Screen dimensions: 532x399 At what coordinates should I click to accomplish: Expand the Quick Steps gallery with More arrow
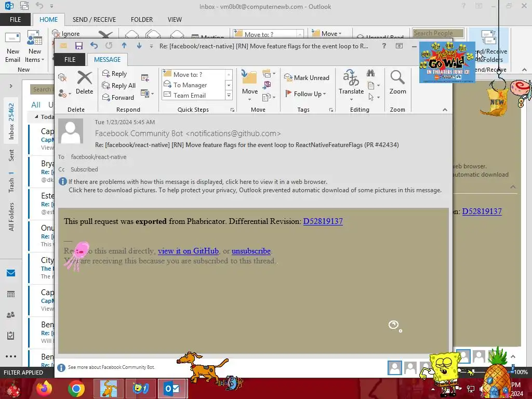[x=229, y=96]
